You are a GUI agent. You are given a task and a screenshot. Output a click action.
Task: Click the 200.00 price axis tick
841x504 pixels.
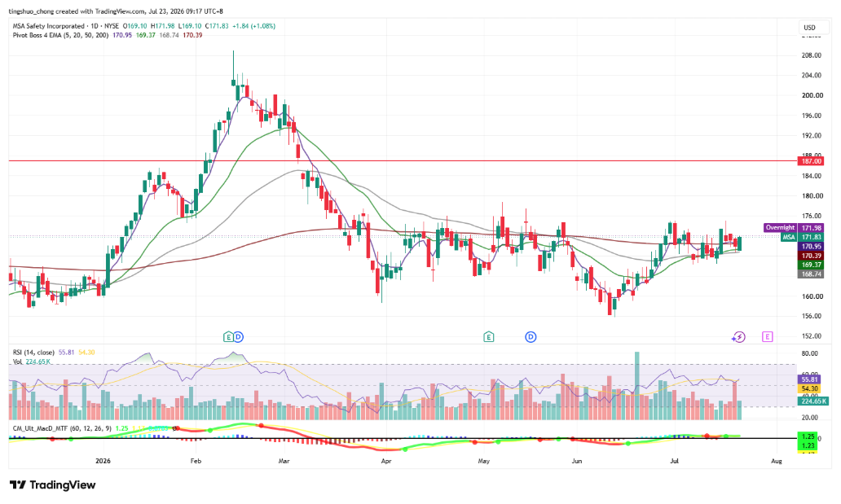(x=811, y=95)
